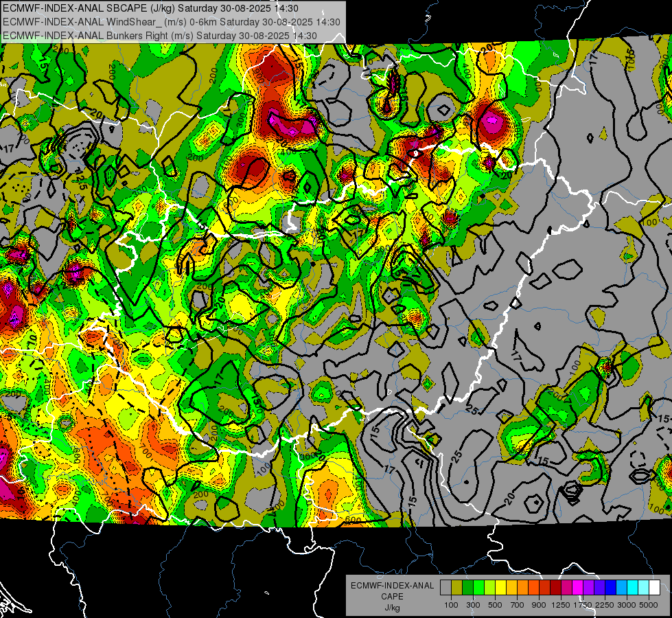Click the CAPE label in the legend

(392, 596)
